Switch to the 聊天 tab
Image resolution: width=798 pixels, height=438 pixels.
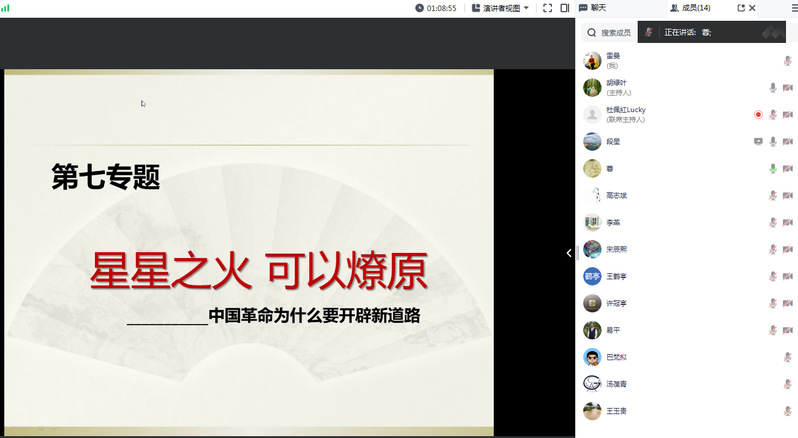click(x=592, y=8)
